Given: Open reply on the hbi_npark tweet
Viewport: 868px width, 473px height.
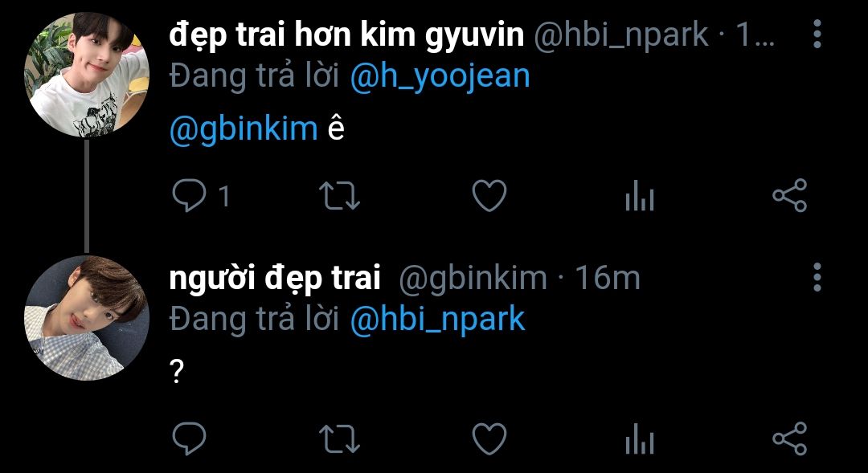Looking at the screenshot, I should tap(190, 197).
